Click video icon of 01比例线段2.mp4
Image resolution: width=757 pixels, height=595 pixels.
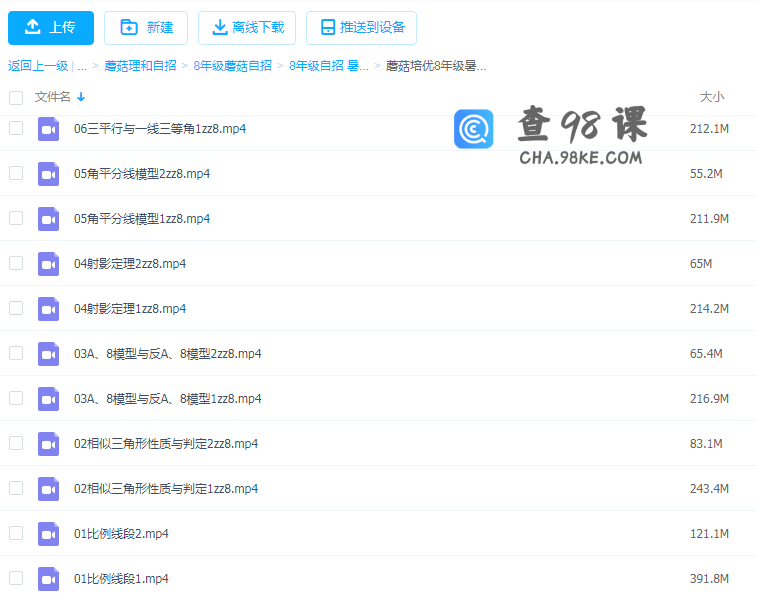(48, 534)
